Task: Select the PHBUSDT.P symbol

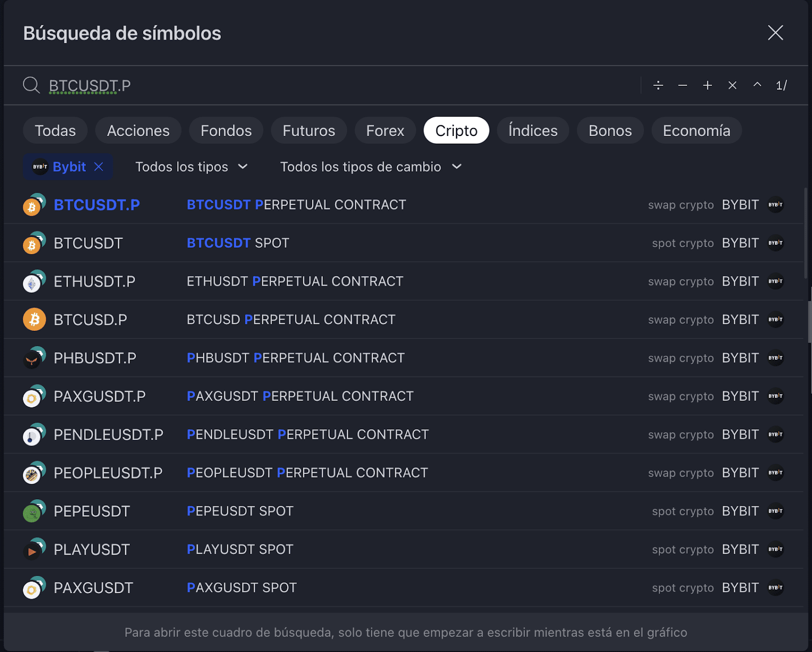Action: tap(95, 358)
